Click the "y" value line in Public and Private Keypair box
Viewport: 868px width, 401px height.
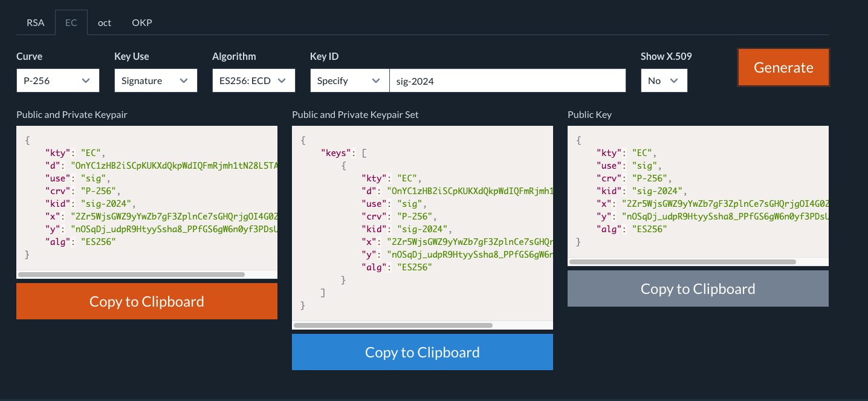click(x=161, y=229)
